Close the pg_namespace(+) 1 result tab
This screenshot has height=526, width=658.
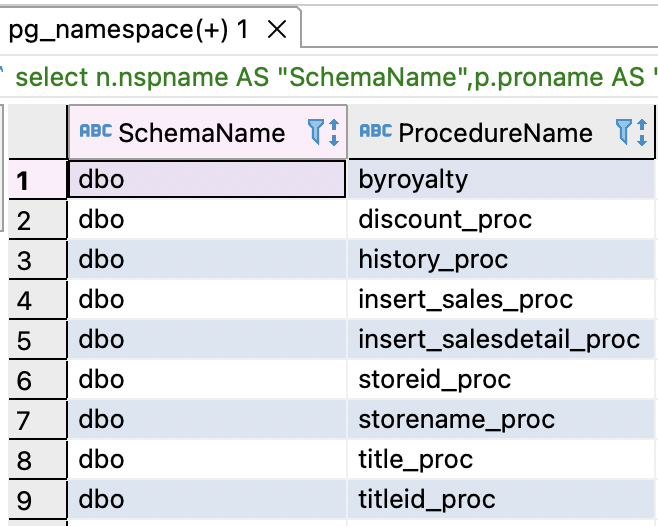[277, 30]
